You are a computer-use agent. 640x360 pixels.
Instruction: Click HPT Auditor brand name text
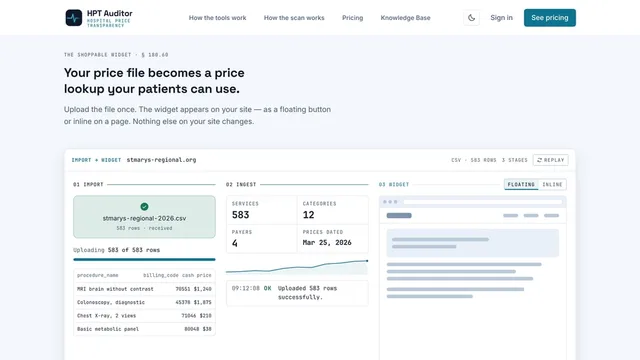[x=109, y=13]
